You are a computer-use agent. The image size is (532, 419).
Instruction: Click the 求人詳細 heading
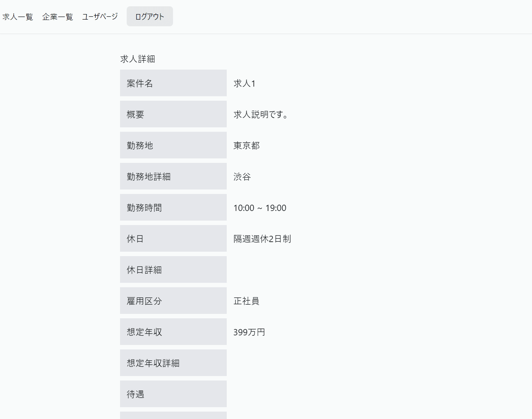[137, 59]
